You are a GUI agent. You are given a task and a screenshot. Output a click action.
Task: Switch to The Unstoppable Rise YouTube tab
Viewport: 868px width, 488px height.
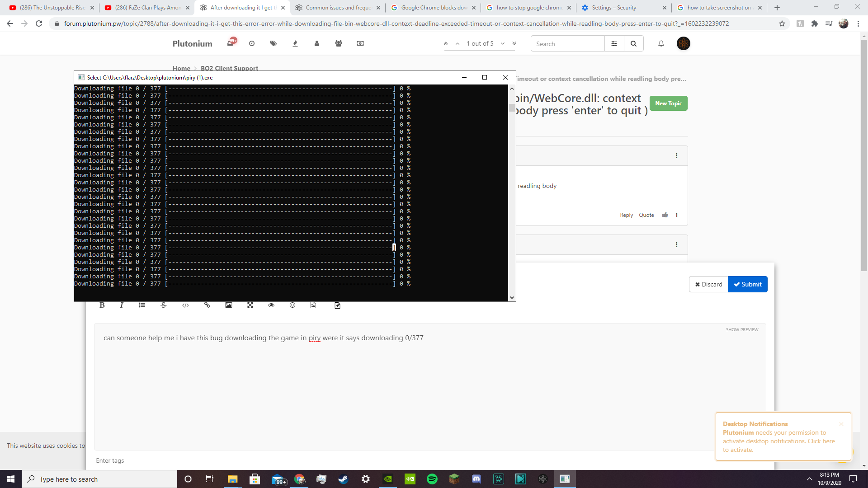(52, 8)
